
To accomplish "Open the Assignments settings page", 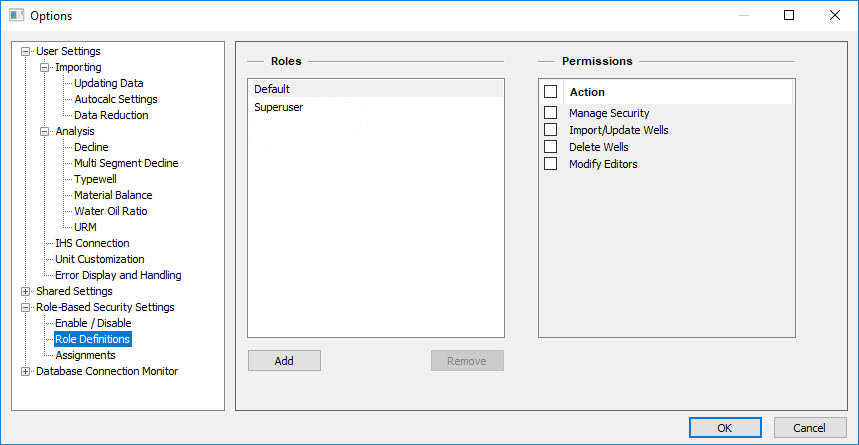I will click(x=85, y=355).
